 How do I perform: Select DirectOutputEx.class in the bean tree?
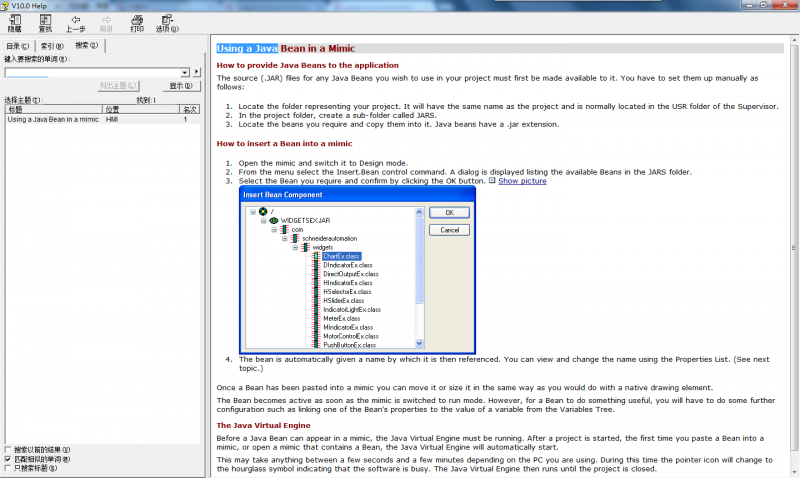tap(351, 274)
